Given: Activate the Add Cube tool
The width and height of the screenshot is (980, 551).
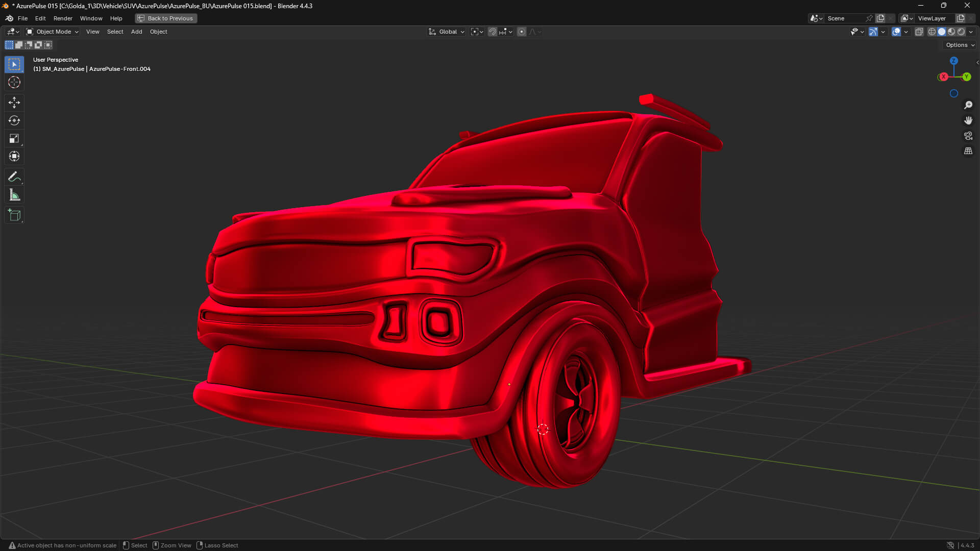Looking at the screenshot, I should point(14,215).
